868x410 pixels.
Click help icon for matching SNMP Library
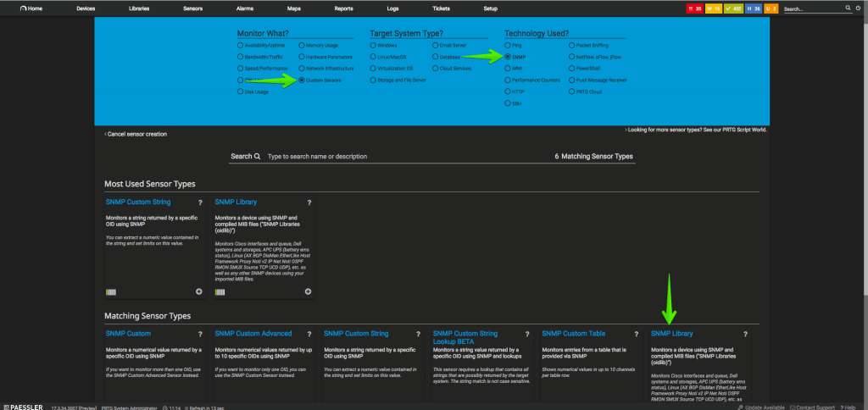pyautogui.click(x=745, y=335)
